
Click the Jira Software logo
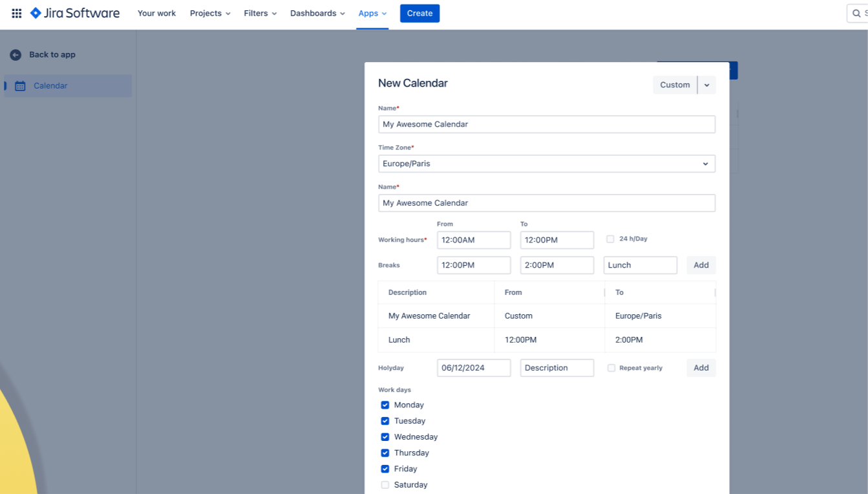[x=75, y=13]
